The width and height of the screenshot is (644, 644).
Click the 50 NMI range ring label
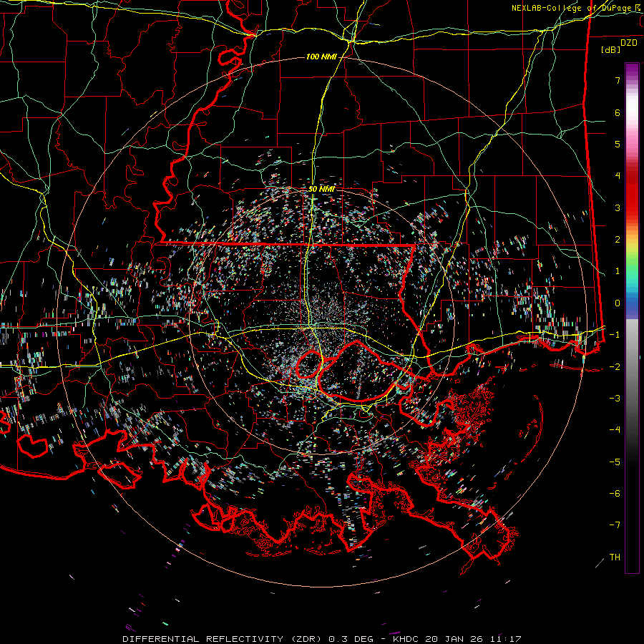point(321,189)
